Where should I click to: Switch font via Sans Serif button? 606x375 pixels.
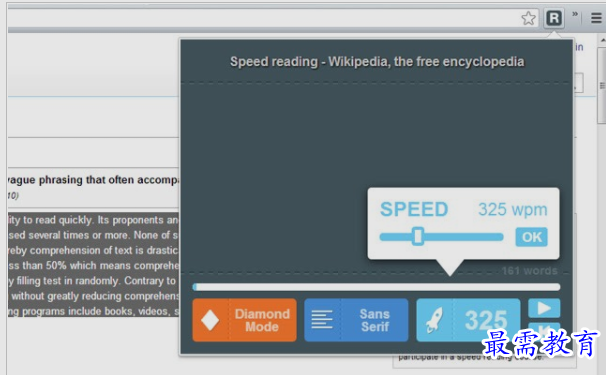coord(356,320)
